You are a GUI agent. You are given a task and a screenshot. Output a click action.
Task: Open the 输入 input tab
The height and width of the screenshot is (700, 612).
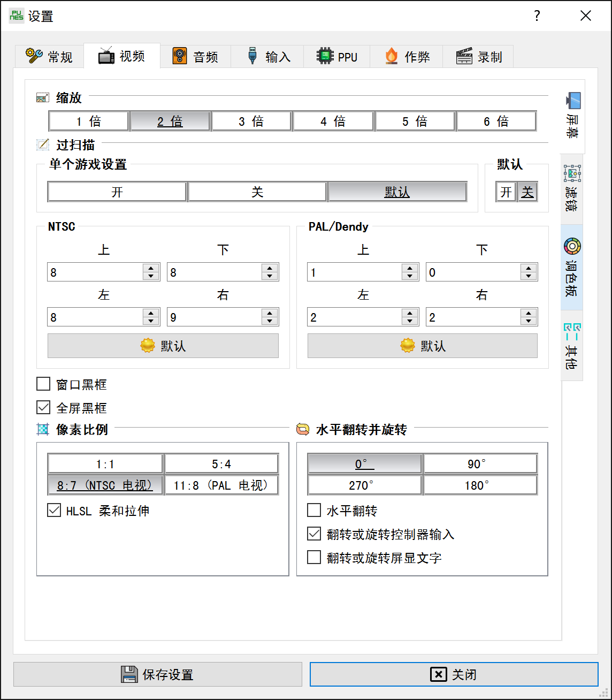pyautogui.click(x=267, y=57)
